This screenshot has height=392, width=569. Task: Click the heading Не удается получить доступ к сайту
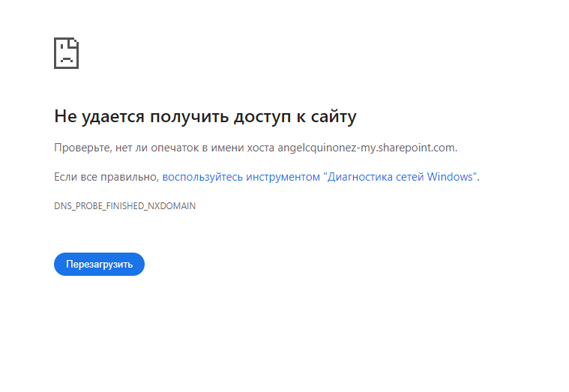205,116
